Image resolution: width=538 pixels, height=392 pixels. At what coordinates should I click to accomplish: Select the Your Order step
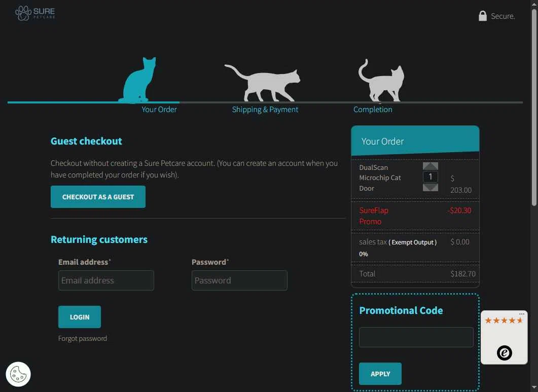click(159, 110)
